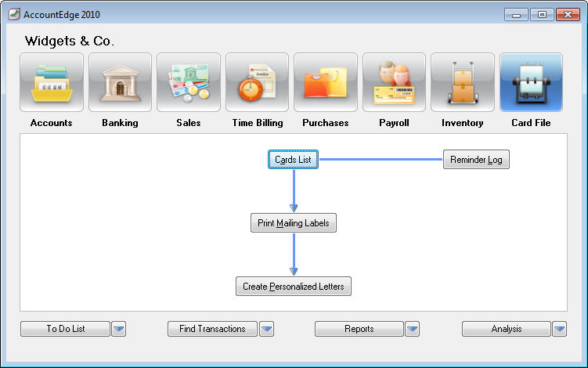
Task: Expand the Find Transactions dropdown arrow
Action: tap(267, 329)
